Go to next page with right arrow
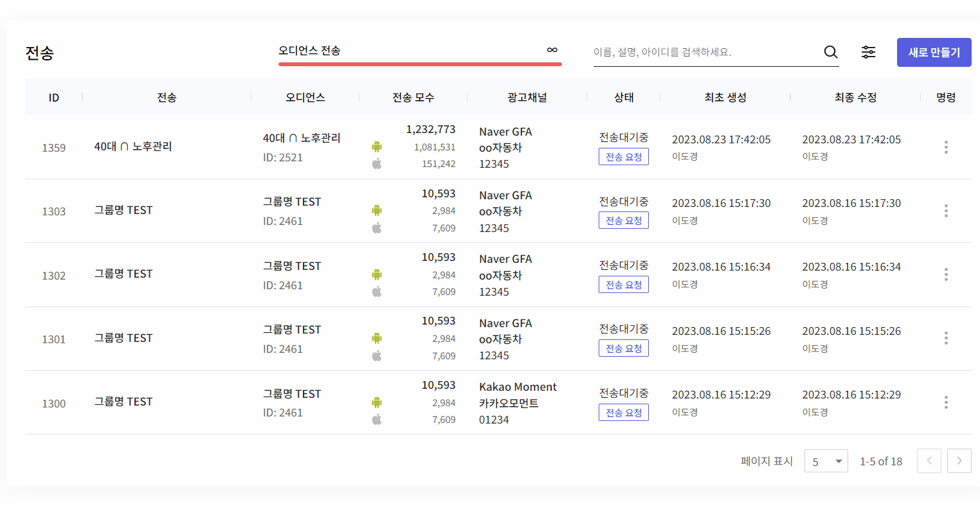Image resolution: width=980 pixels, height=527 pixels. (959, 461)
